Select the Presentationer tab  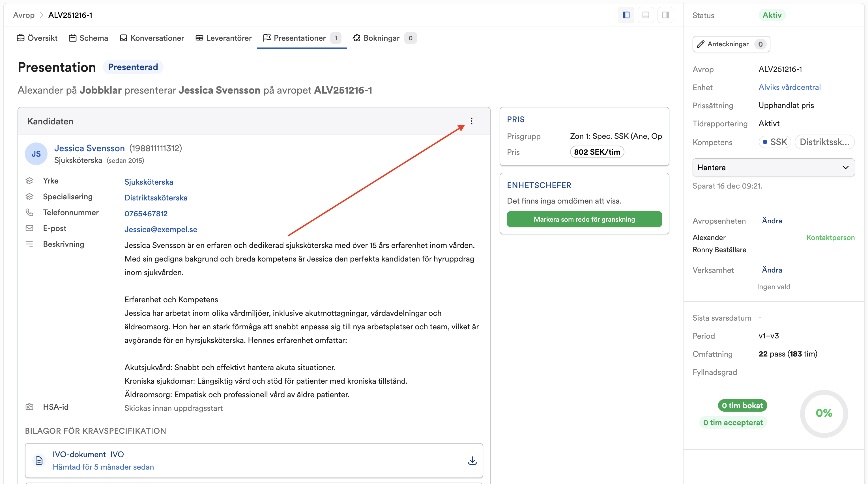302,38
